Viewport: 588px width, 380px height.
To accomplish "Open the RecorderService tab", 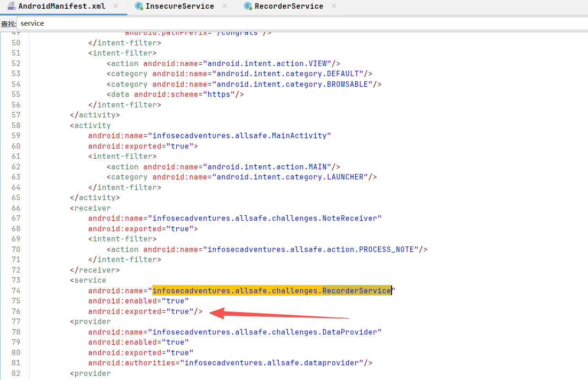I will coord(289,6).
